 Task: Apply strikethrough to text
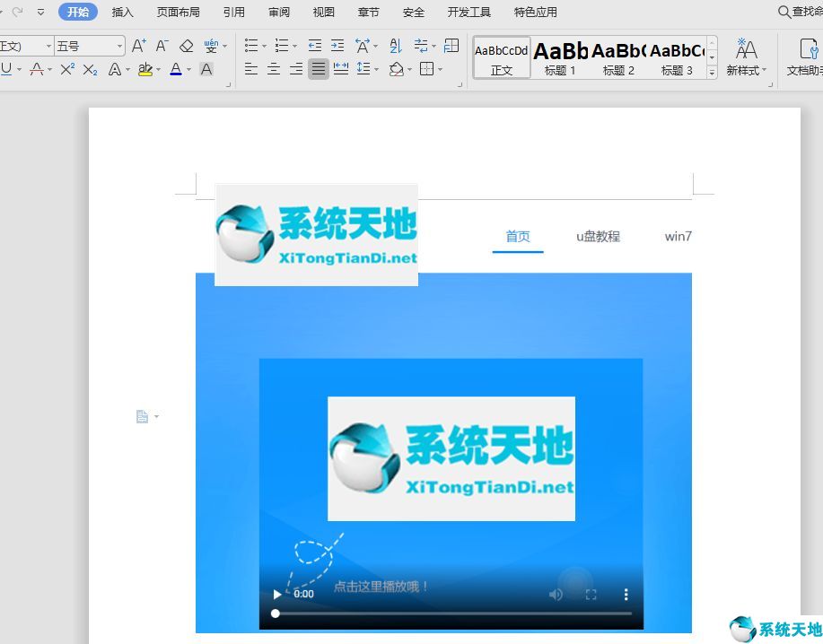[37, 69]
